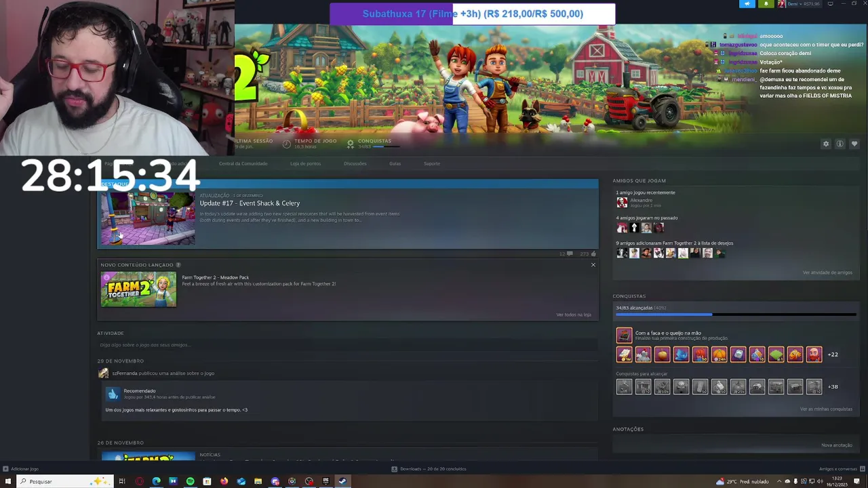Focus the activity comment input field
The image size is (868, 488).
coord(347,345)
